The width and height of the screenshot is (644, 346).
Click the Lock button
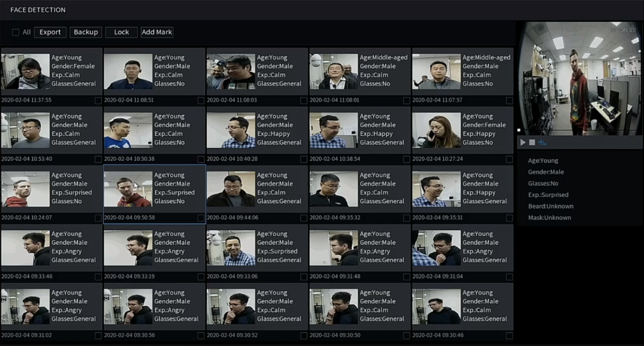click(121, 32)
